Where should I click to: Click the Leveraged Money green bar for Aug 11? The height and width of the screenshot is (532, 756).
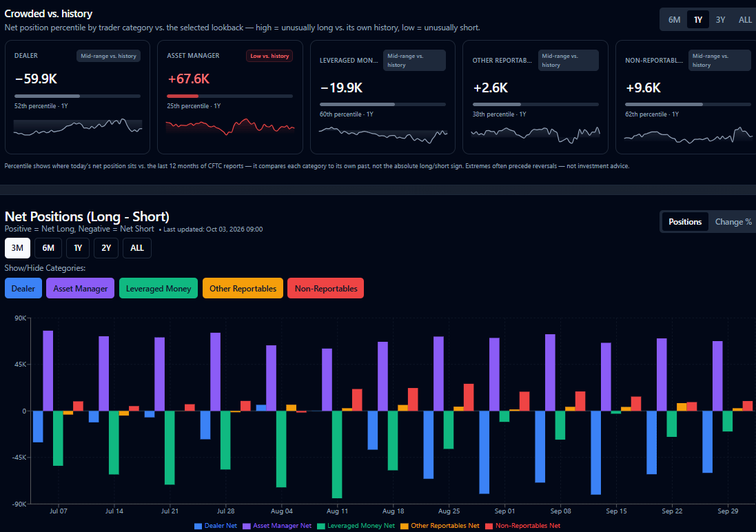(x=337, y=454)
